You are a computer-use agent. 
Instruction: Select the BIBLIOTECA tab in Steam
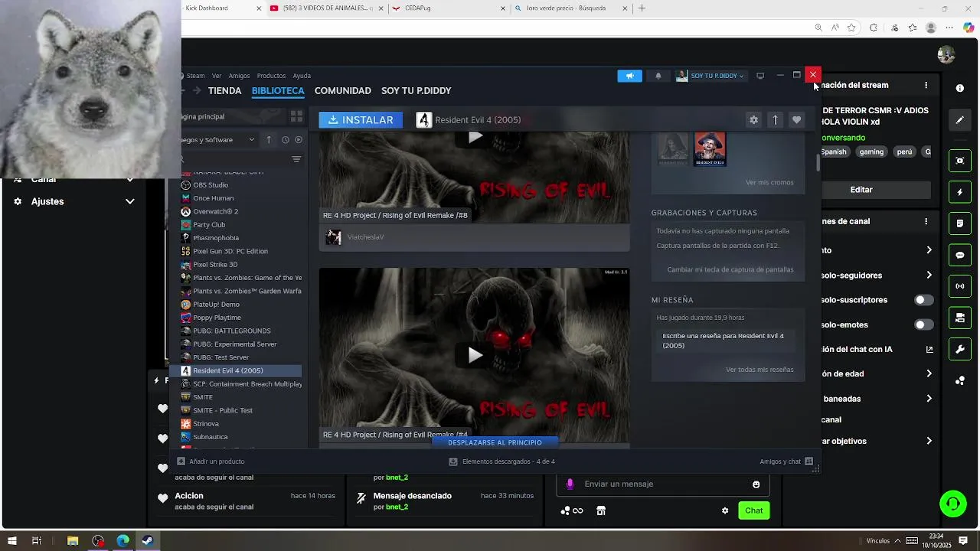point(278,90)
